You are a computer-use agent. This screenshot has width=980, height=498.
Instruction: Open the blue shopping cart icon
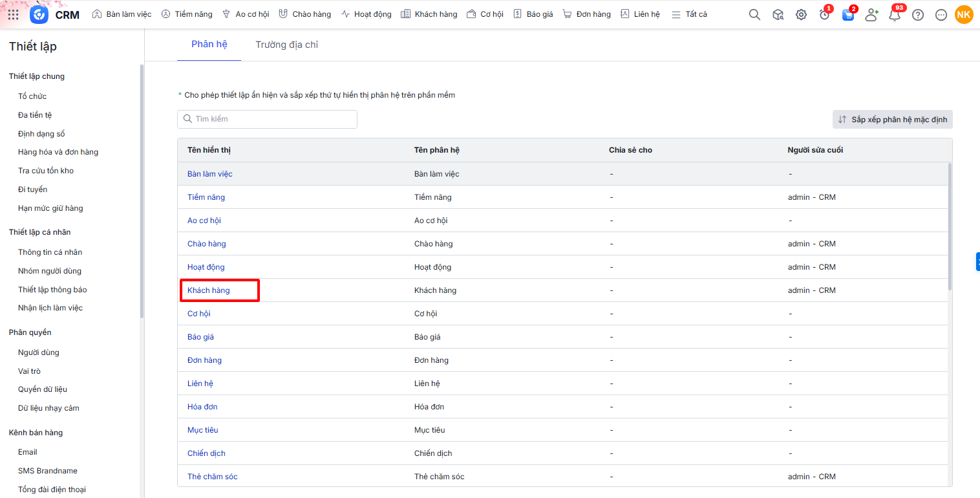[848, 15]
